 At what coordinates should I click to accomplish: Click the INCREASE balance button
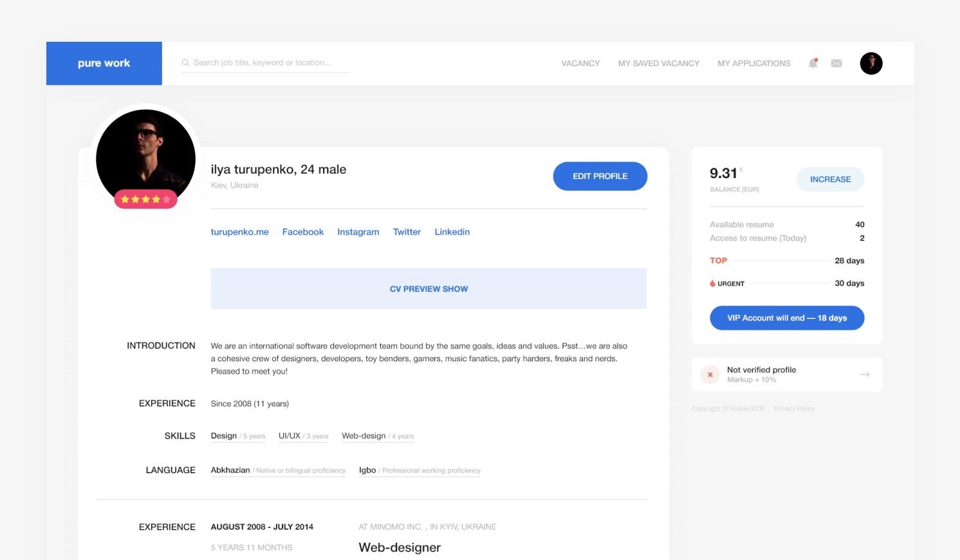830,179
